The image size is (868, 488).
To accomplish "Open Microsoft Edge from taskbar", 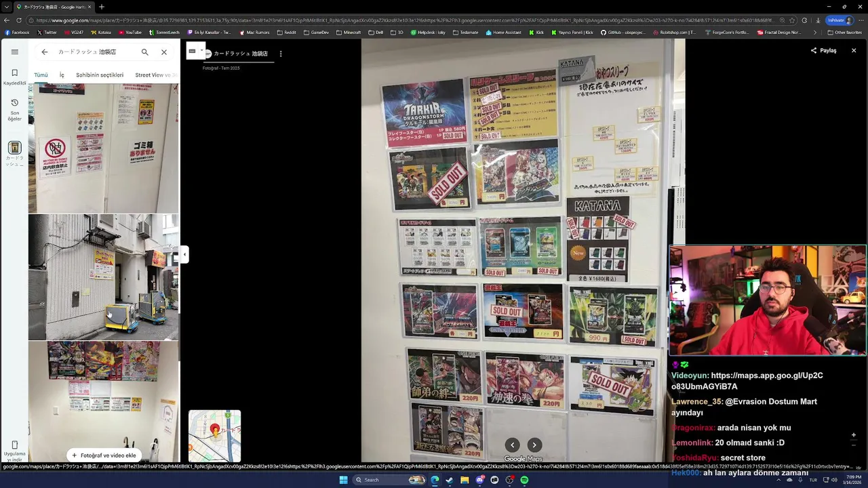I will click(435, 480).
